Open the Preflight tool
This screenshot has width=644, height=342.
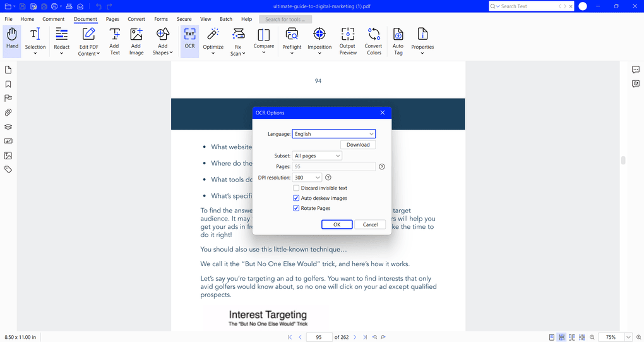click(x=292, y=41)
